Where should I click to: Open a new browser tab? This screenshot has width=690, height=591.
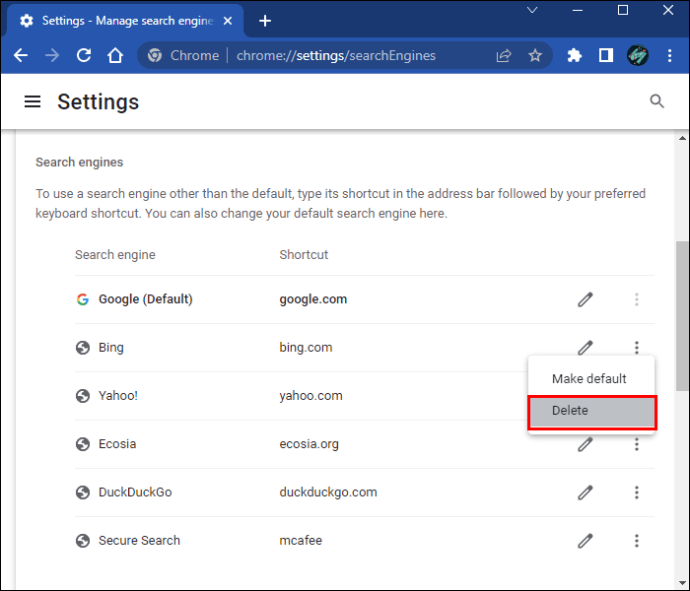click(265, 21)
